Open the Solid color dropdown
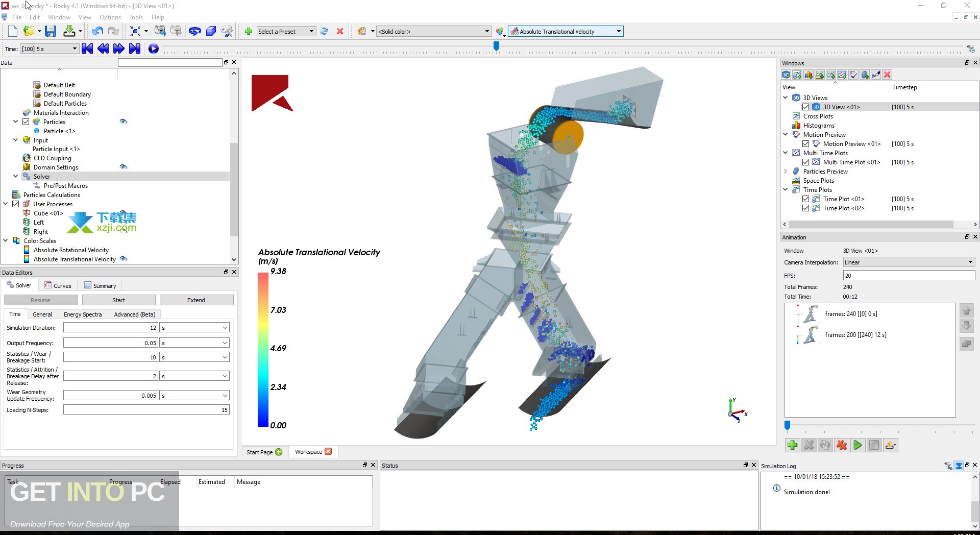The height and width of the screenshot is (535, 980). click(x=434, y=31)
